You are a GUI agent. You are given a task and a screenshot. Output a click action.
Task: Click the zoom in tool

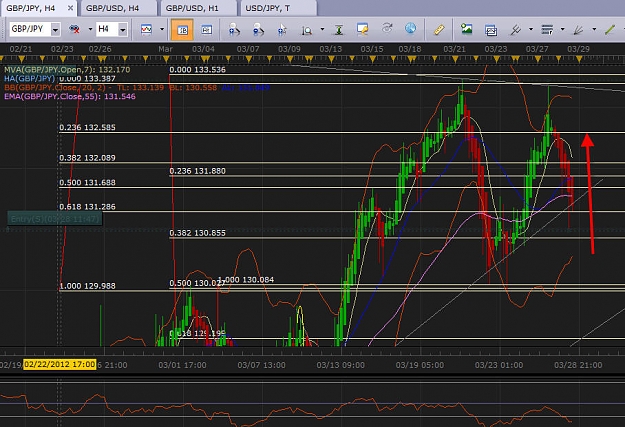pos(234,30)
